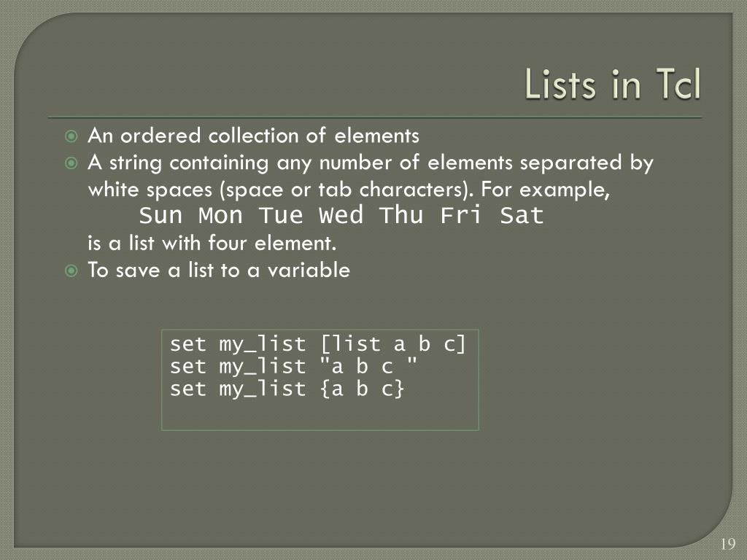747x560 pixels.
Task: Click the text To save a list to a variable
Action: click(219, 270)
